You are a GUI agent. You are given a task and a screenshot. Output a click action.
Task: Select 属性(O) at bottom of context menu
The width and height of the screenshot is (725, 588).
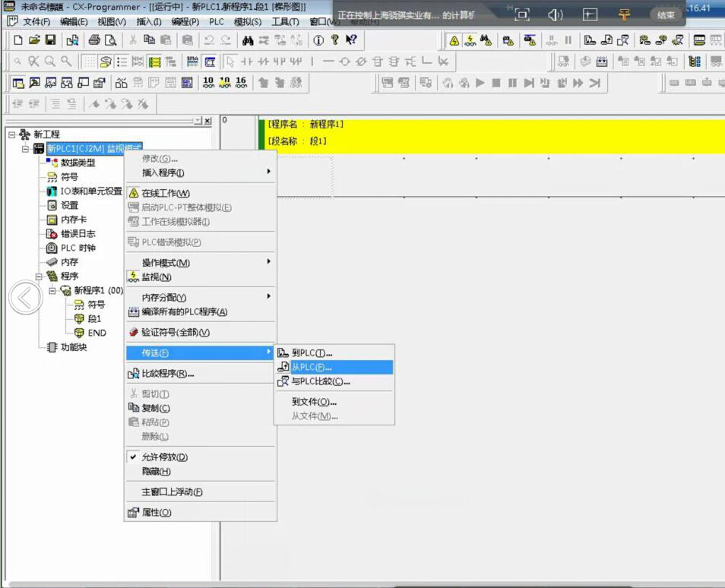pos(156,513)
